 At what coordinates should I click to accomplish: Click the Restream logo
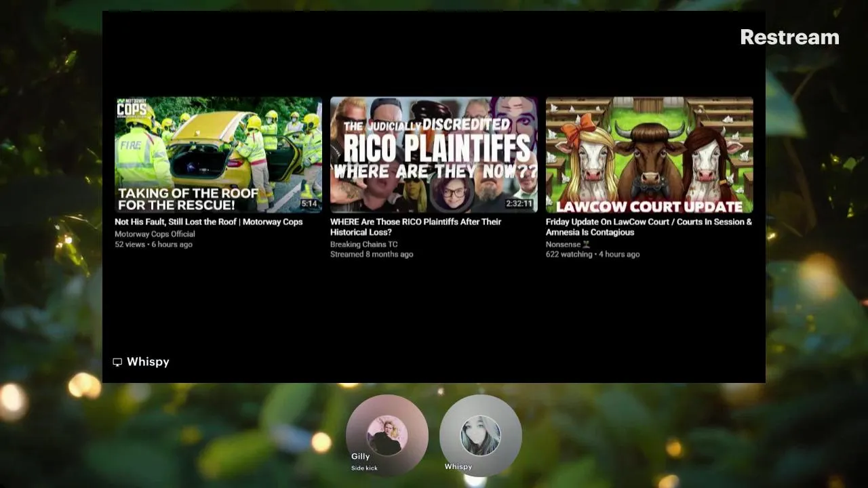pyautogui.click(x=789, y=37)
